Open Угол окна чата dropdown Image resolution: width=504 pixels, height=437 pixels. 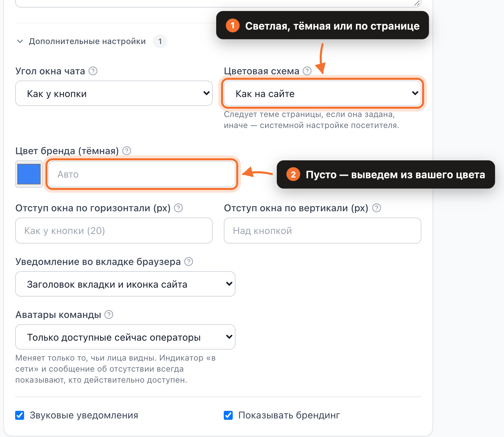click(114, 93)
